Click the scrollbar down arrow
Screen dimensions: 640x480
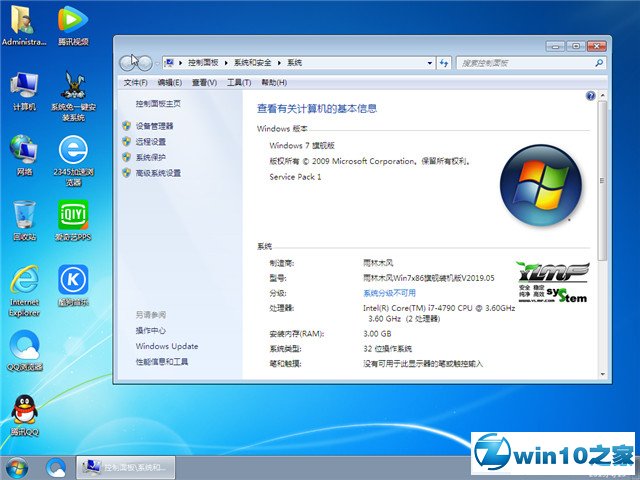602,374
